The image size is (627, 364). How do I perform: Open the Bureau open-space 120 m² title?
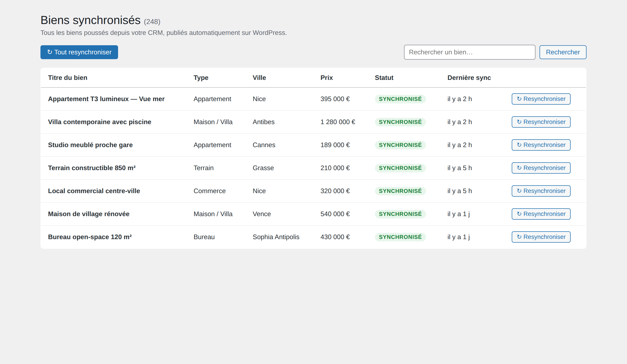[90, 237]
